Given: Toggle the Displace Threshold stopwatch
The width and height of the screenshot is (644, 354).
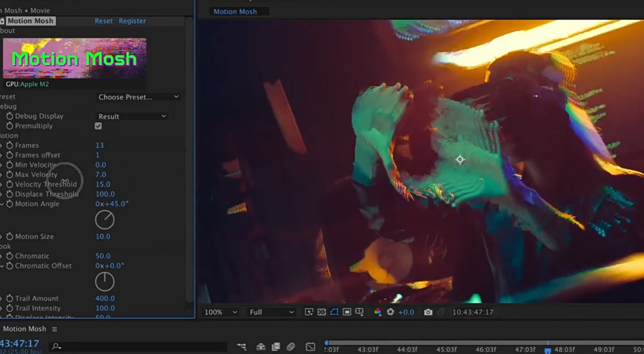Looking at the screenshot, I should tap(10, 194).
